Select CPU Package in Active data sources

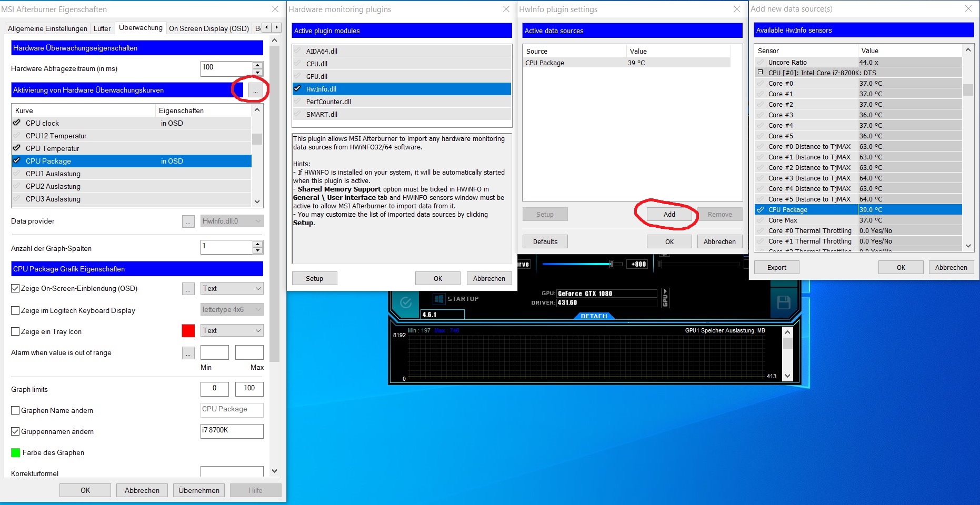pos(626,63)
